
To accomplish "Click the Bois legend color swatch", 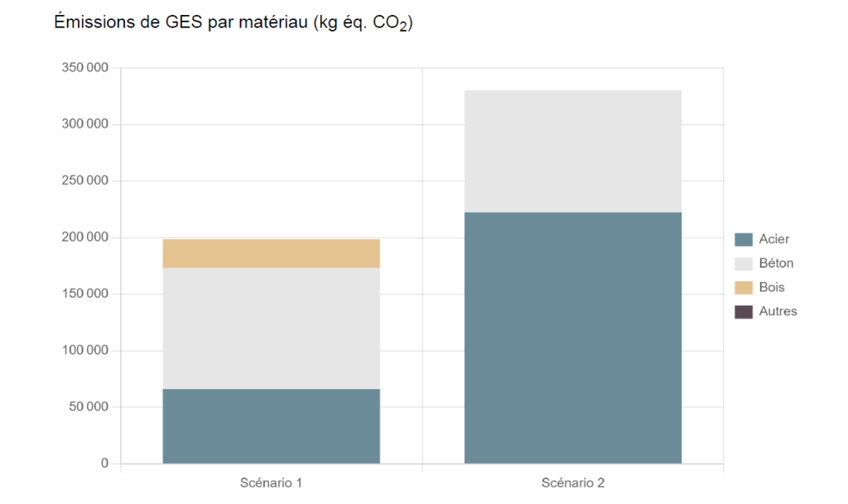I will tap(743, 287).
